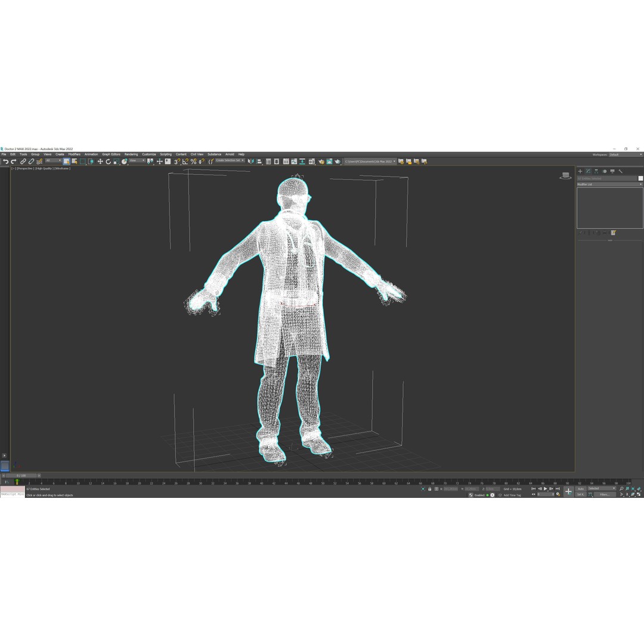Click the Redo arrow icon
The width and height of the screenshot is (644, 644).
pos(14,162)
